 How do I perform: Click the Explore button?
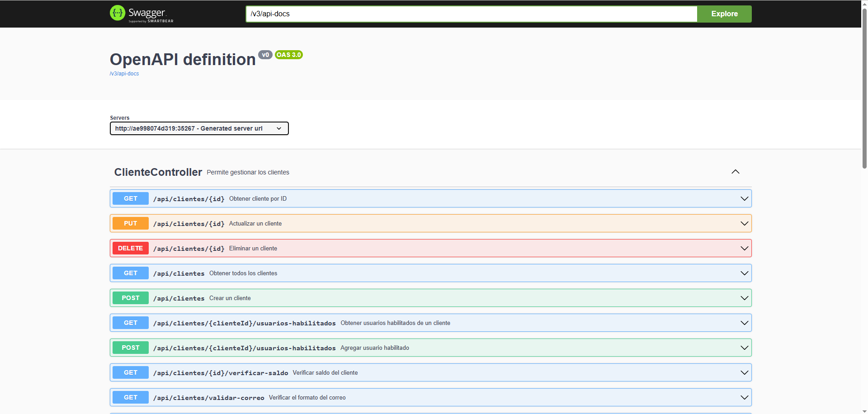click(x=724, y=14)
